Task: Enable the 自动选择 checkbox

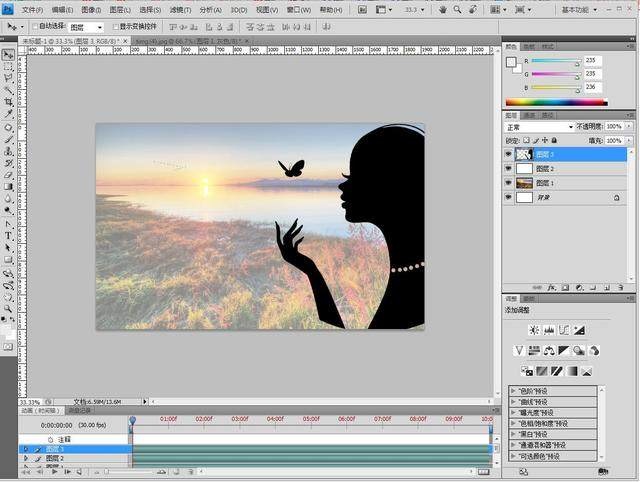Action: [37, 27]
